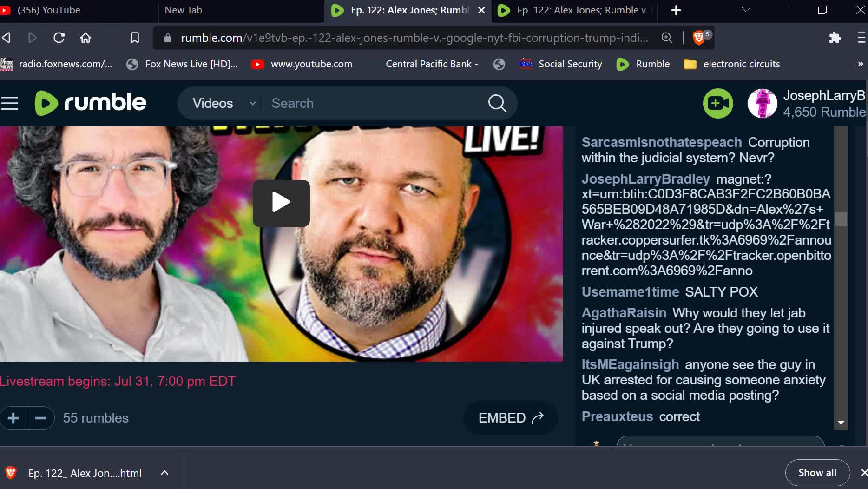Expand the download item options chevron
The image size is (868, 489).
(x=164, y=473)
